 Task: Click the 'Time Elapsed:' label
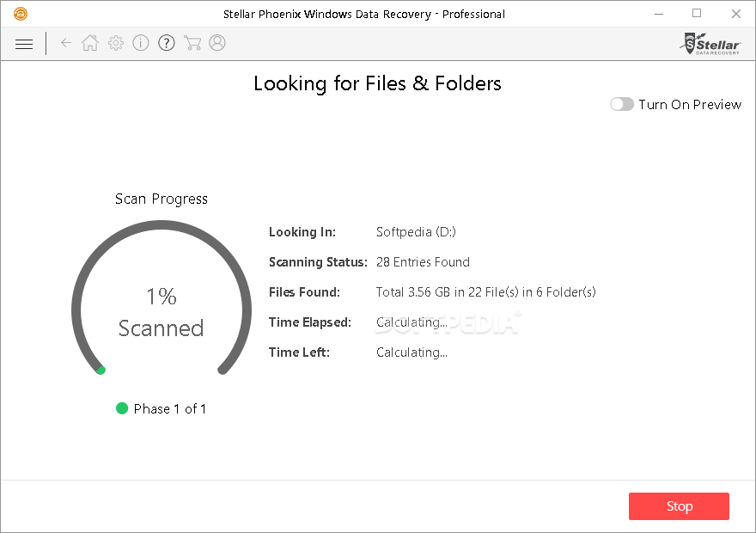pyautogui.click(x=310, y=322)
